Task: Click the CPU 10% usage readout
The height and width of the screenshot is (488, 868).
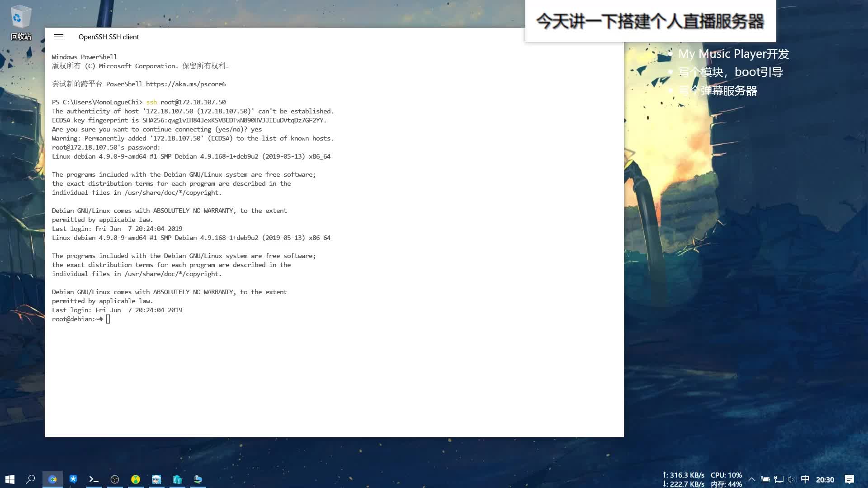Action: (726, 475)
